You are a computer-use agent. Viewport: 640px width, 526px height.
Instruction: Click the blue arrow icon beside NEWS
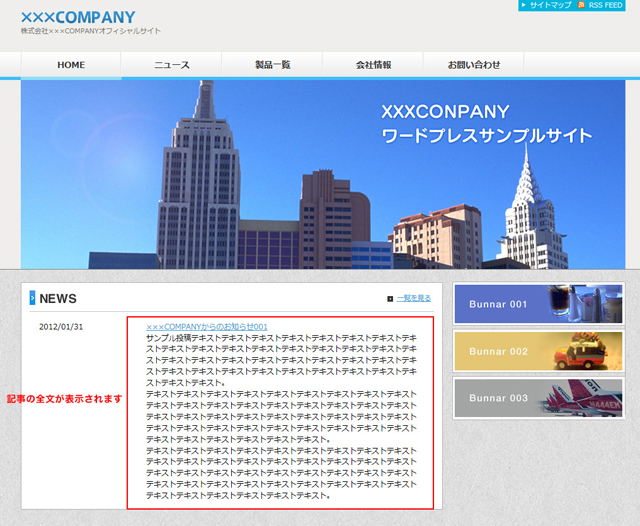tap(32, 298)
